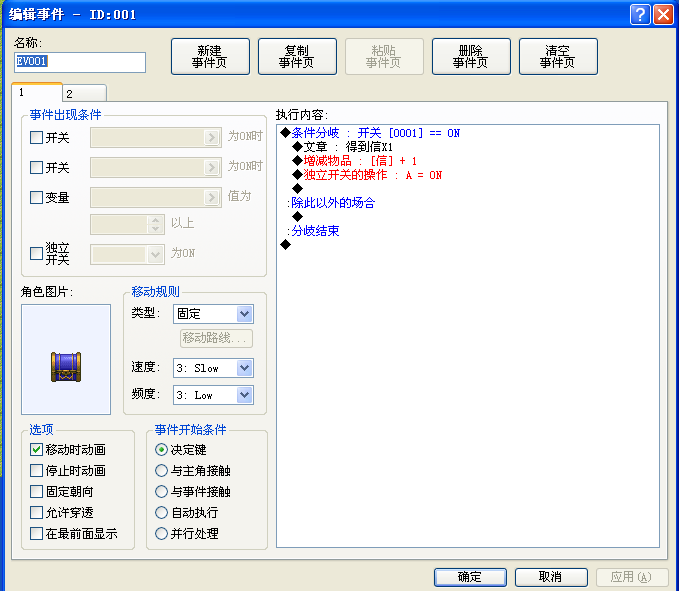Screen dimensions: 679x591
Task: Check 在最前面显示 option
Action: tap(36, 533)
